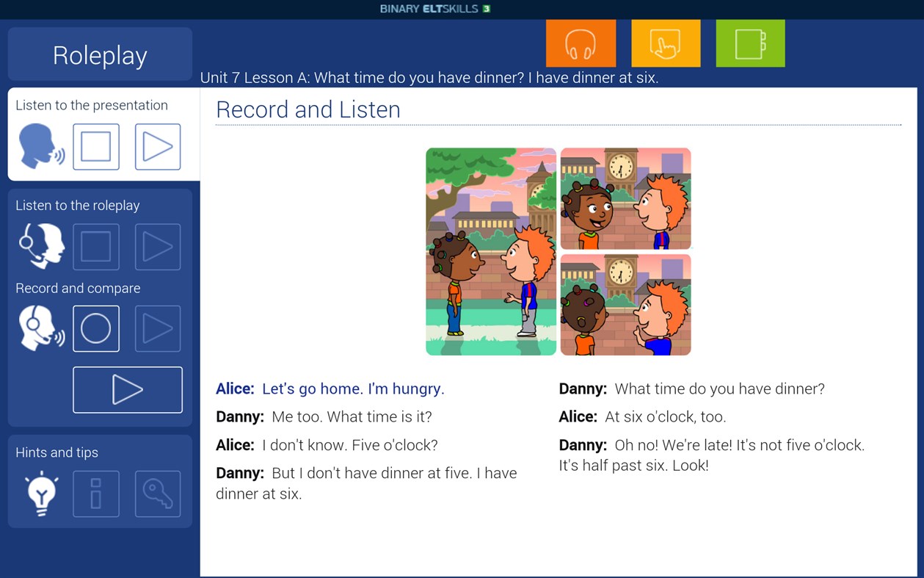This screenshot has width=924, height=578.
Task: Click the lightbulb hints icon
Action: 40,494
